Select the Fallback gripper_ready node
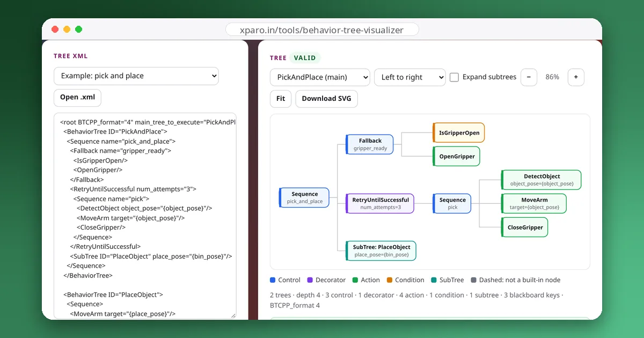The height and width of the screenshot is (338, 644). click(x=370, y=144)
